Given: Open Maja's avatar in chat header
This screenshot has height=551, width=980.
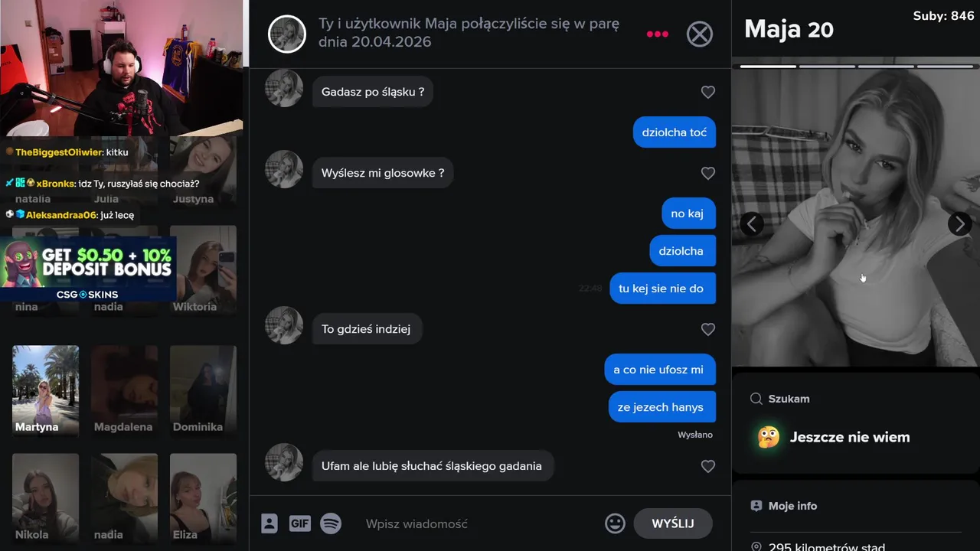Looking at the screenshot, I should tap(287, 34).
